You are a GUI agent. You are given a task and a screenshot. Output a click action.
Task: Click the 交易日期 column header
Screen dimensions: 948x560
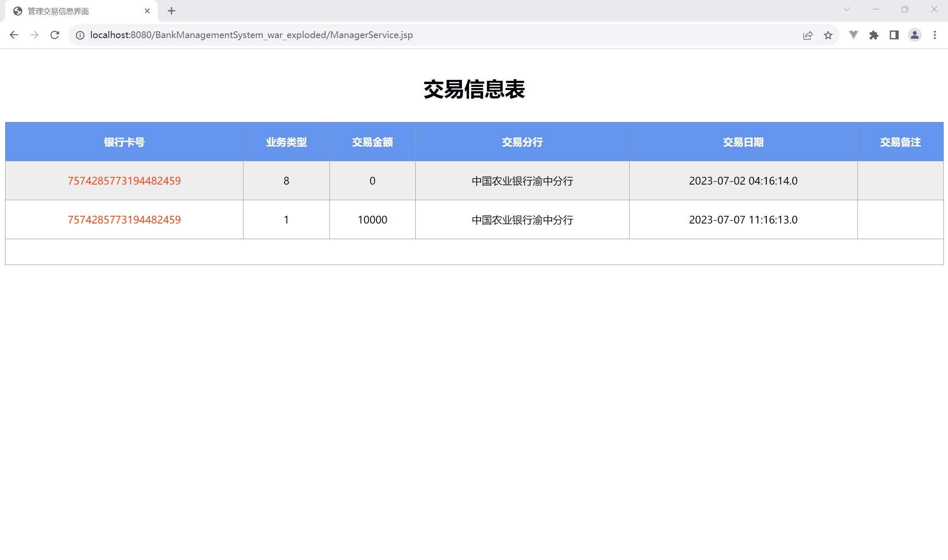pyautogui.click(x=743, y=142)
